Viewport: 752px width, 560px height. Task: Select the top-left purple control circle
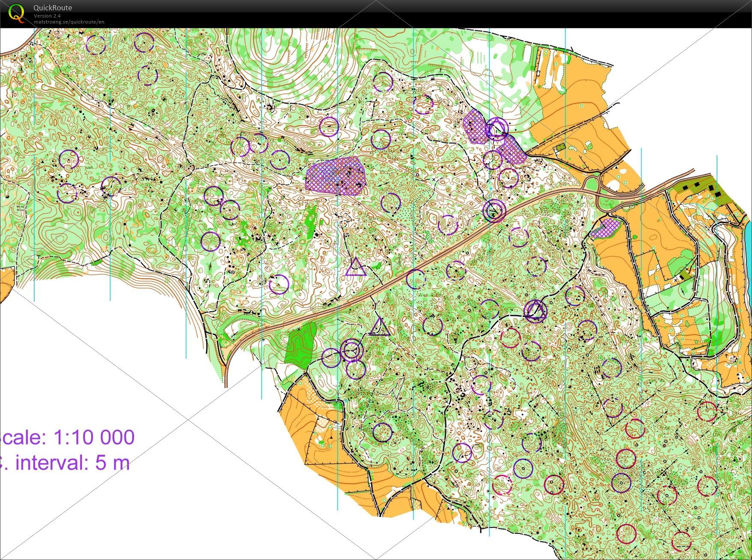(96, 44)
